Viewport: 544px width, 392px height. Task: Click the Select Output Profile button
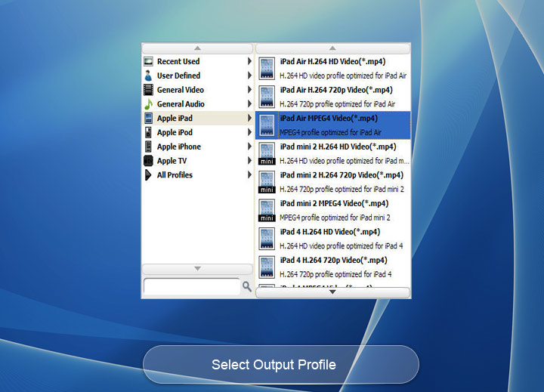click(x=280, y=365)
